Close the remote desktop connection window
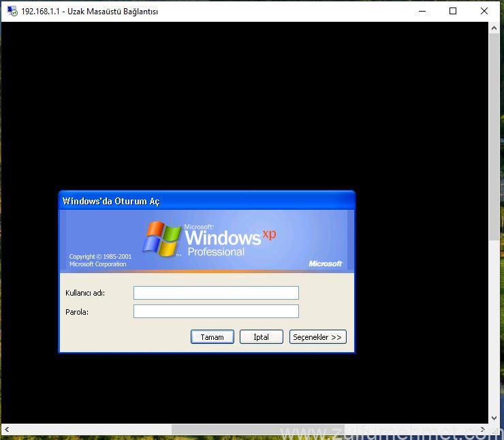This screenshot has height=440, width=504. click(x=484, y=12)
